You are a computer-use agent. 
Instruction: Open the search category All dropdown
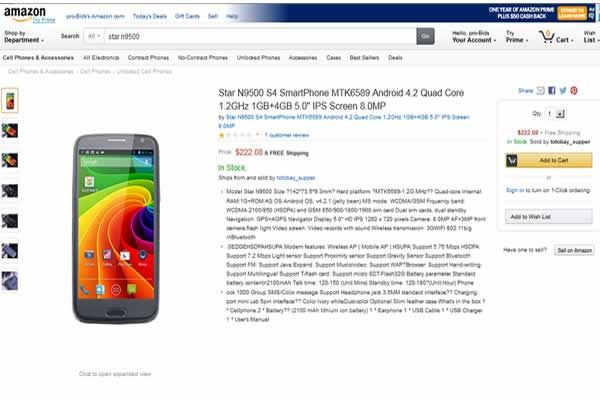tap(94, 36)
